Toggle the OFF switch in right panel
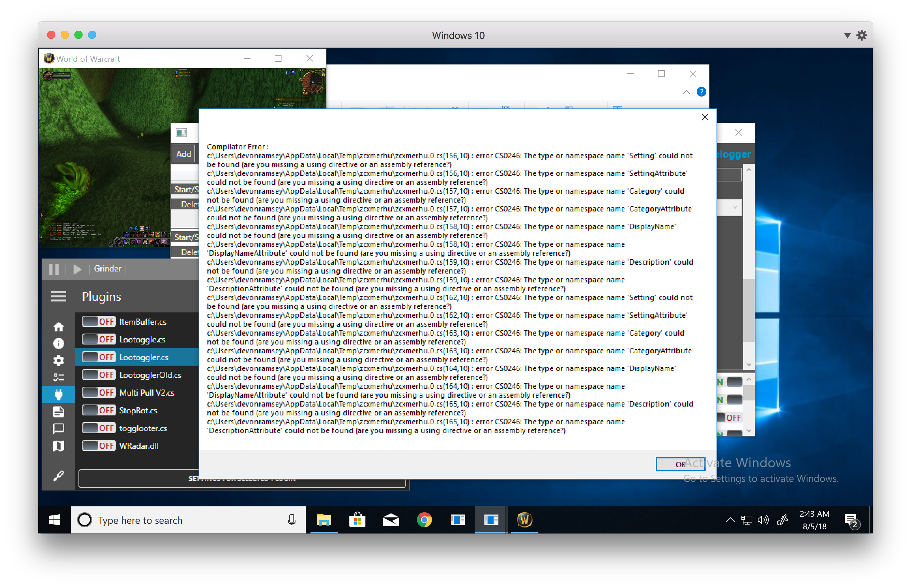 (x=729, y=418)
